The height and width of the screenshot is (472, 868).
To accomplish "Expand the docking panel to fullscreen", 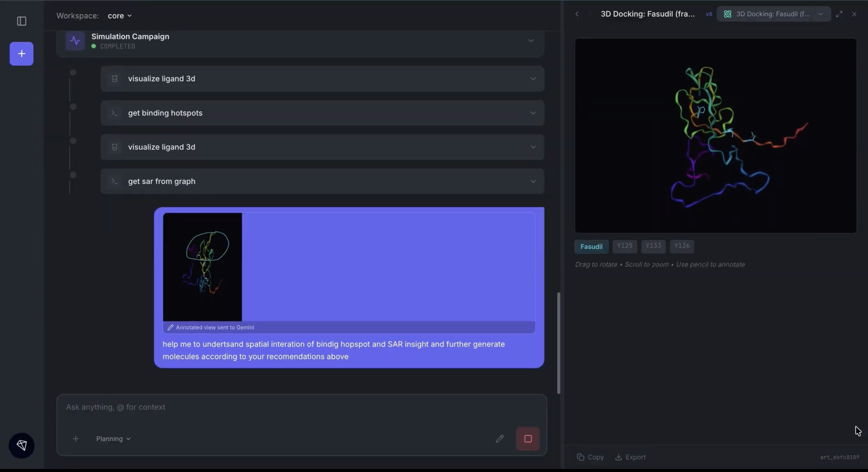I will (839, 14).
